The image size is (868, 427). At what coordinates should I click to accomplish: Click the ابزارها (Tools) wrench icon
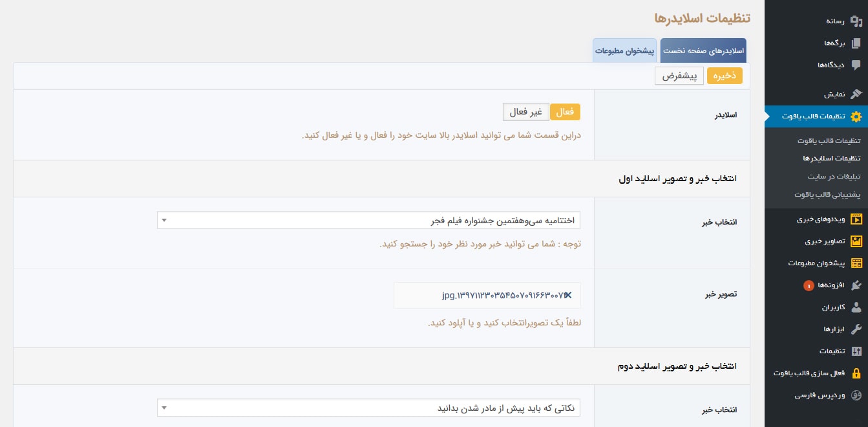856,329
